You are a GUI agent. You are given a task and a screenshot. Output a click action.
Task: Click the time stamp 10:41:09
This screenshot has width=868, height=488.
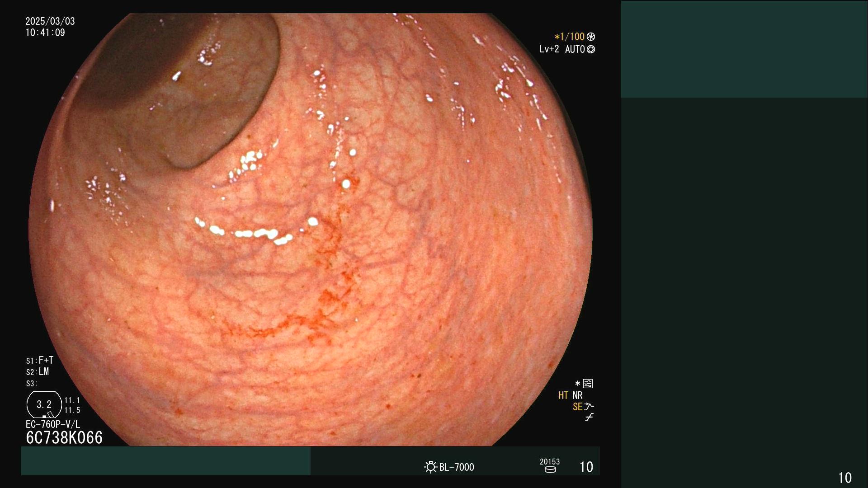coord(45,33)
